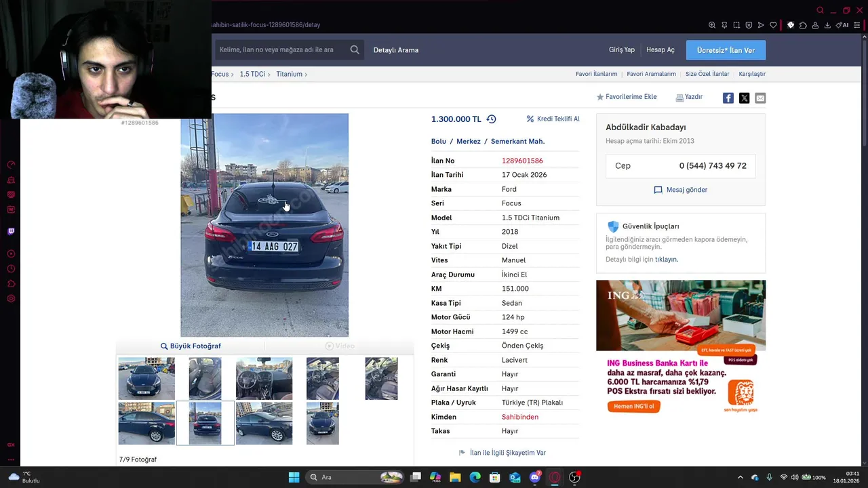Click Kredi Teklifi Al link
The height and width of the screenshot is (488, 868).
(553, 119)
